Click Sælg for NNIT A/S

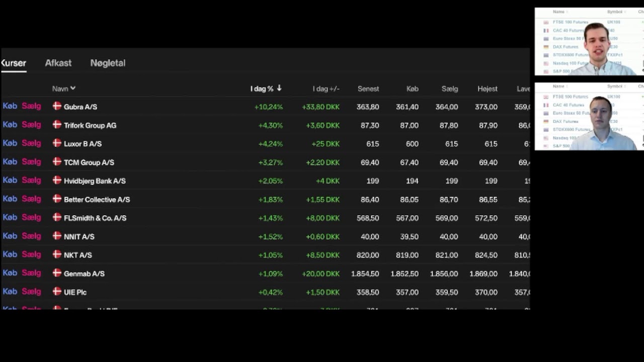coord(31,236)
